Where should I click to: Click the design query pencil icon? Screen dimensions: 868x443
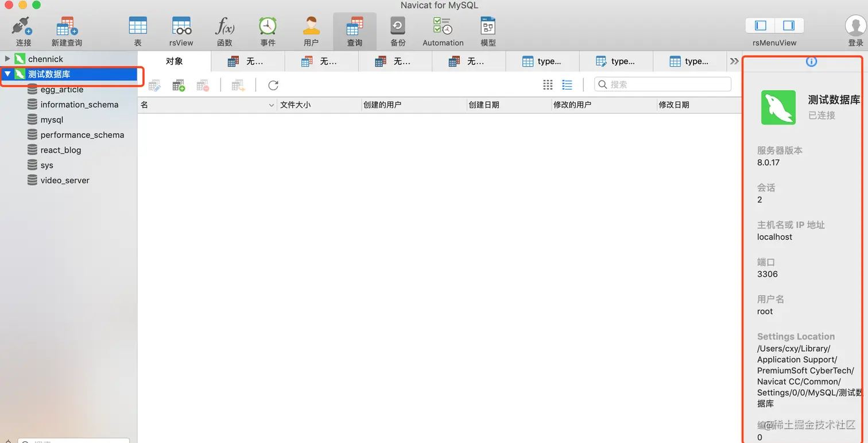click(154, 86)
